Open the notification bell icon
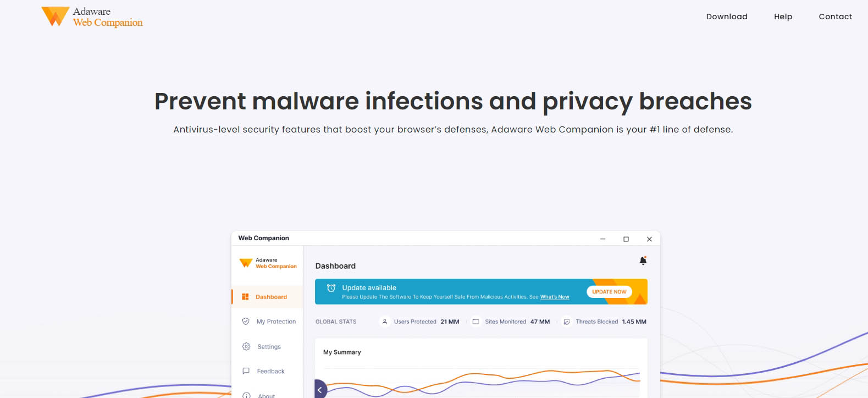 pyautogui.click(x=643, y=261)
